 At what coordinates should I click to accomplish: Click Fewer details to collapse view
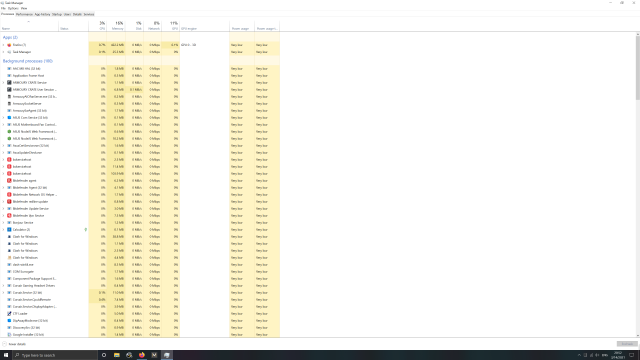tap(14, 344)
